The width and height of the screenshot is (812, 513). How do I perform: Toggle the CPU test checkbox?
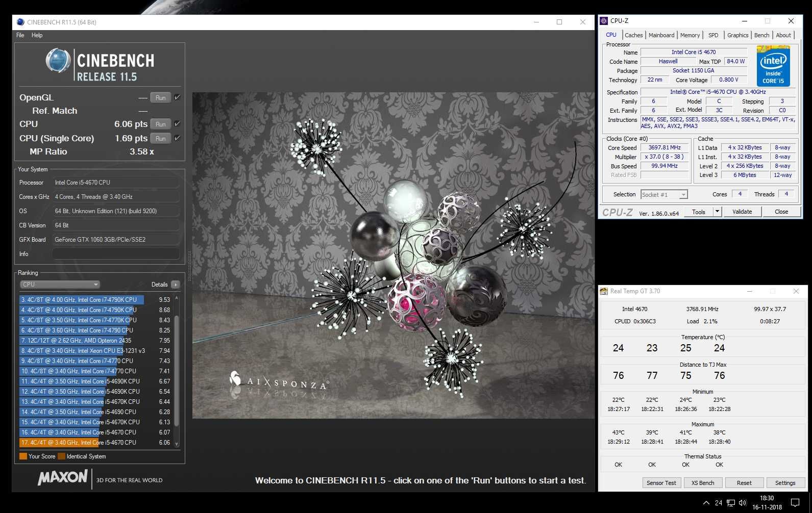pyautogui.click(x=177, y=123)
